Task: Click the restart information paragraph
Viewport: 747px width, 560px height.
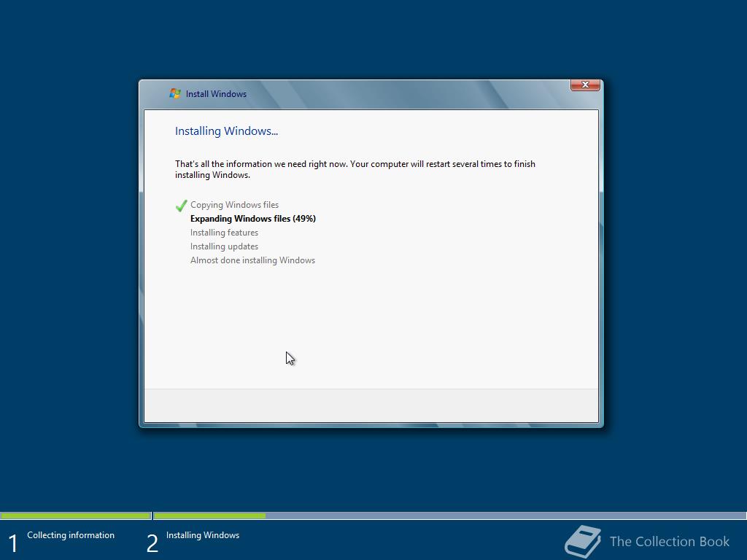Action: coord(355,169)
